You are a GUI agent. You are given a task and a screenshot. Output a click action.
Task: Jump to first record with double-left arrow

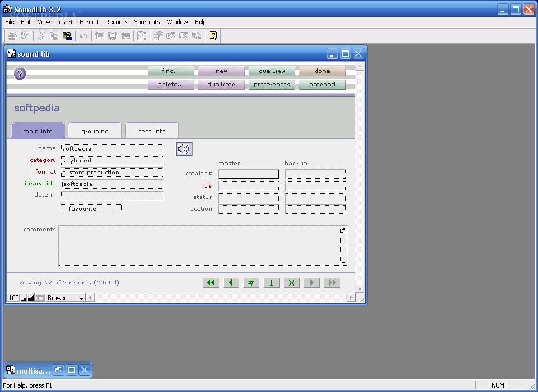[x=211, y=283]
